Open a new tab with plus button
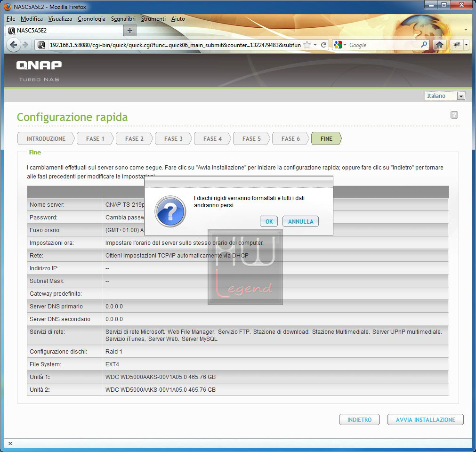The image size is (476, 452). pos(130,30)
